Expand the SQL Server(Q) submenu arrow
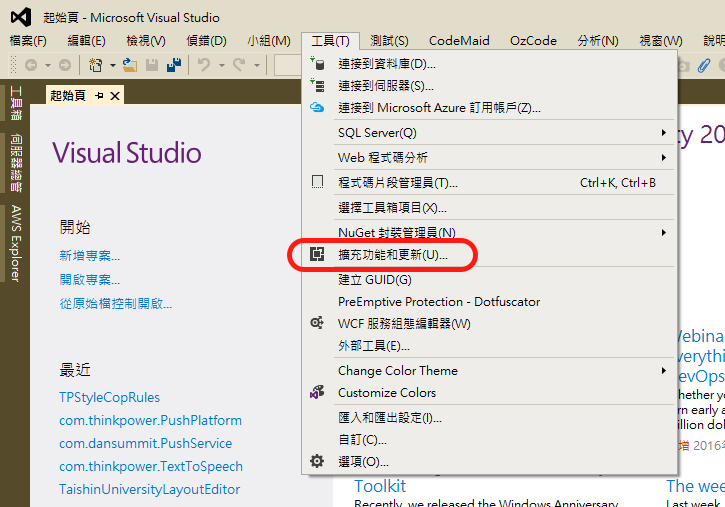This screenshot has width=725, height=507. click(x=664, y=133)
